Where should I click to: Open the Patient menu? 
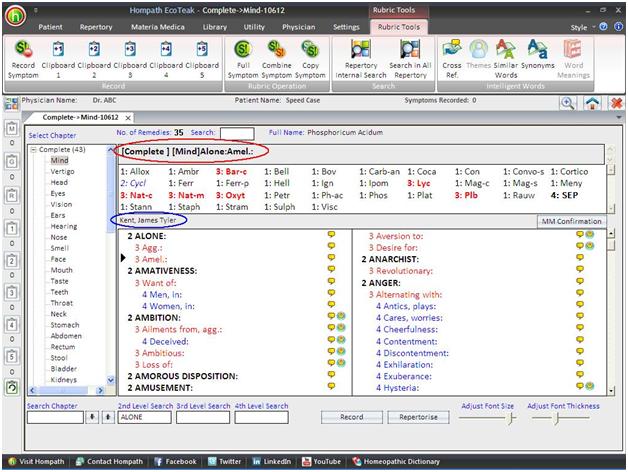50,27
